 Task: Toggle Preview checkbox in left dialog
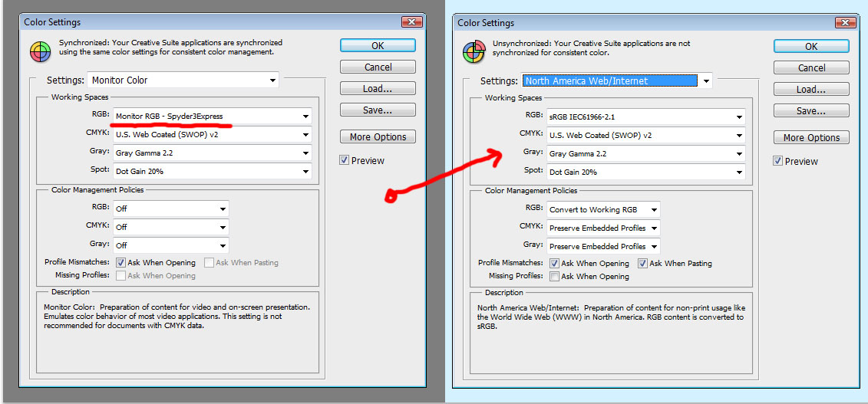(345, 160)
